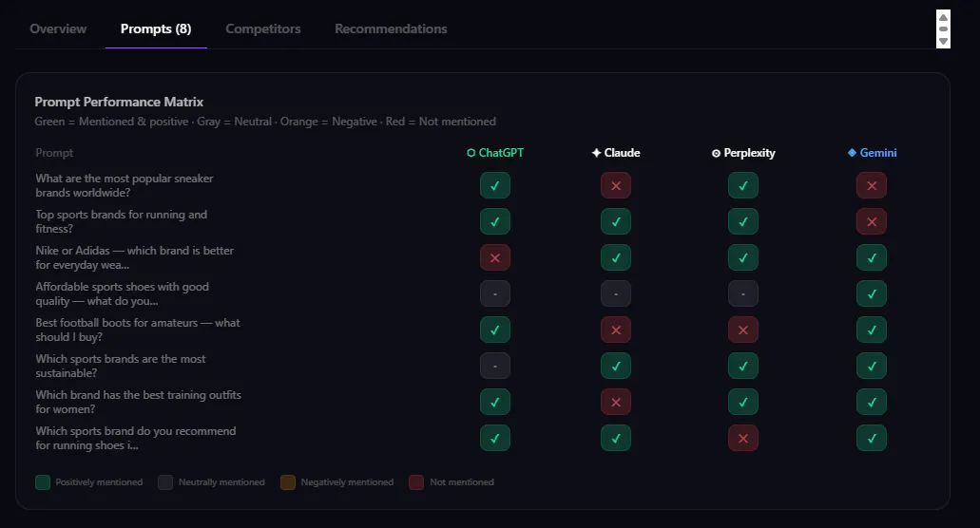Select prompt 'Affordable sports shoes with good quality'
This screenshot has width=980, height=528.
coord(122,294)
